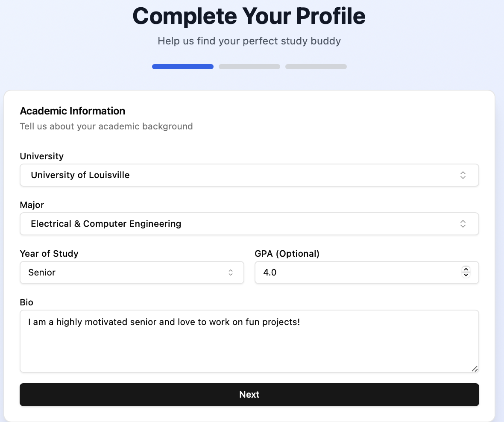Image resolution: width=504 pixels, height=422 pixels.
Task: Click the Bio field label
Action: [x=26, y=302]
